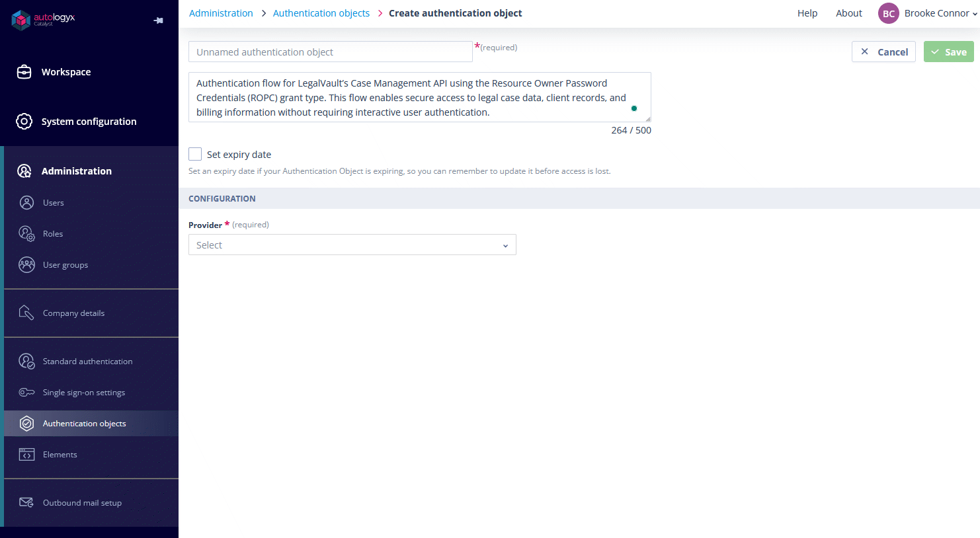Click the Autologyx Catalyst logo
The width and height of the screenshot is (980, 538).
click(43, 20)
